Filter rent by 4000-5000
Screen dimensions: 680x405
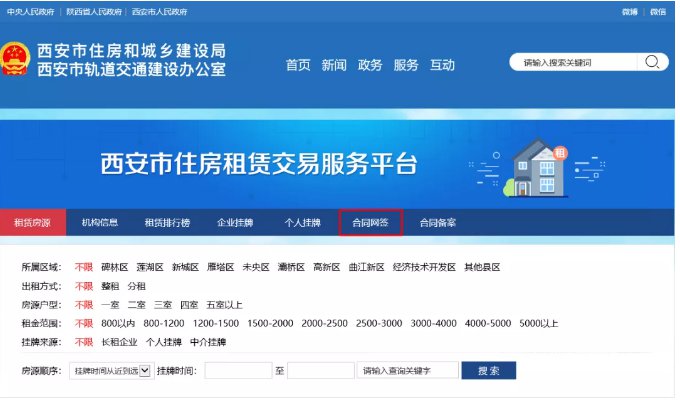click(488, 323)
